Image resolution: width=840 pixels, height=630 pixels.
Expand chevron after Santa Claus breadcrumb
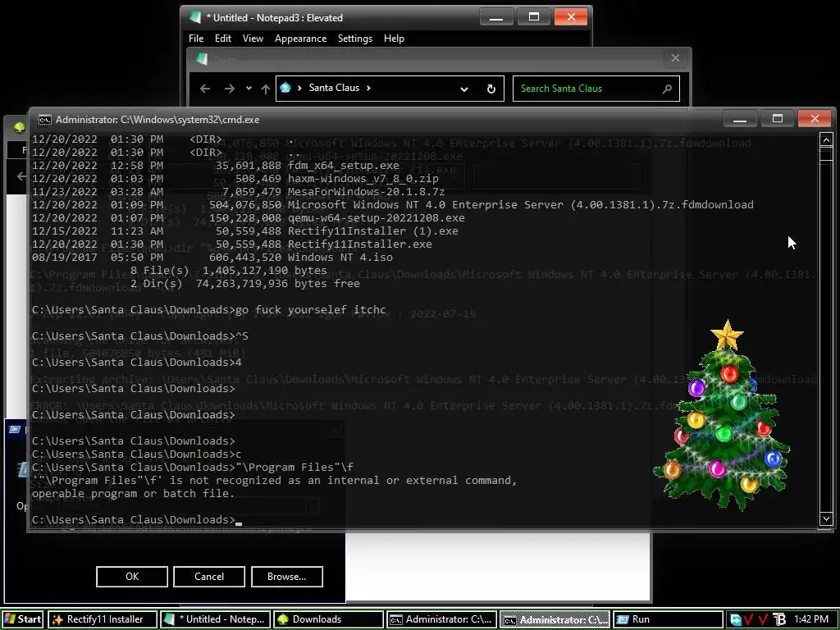pyautogui.click(x=368, y=88)
